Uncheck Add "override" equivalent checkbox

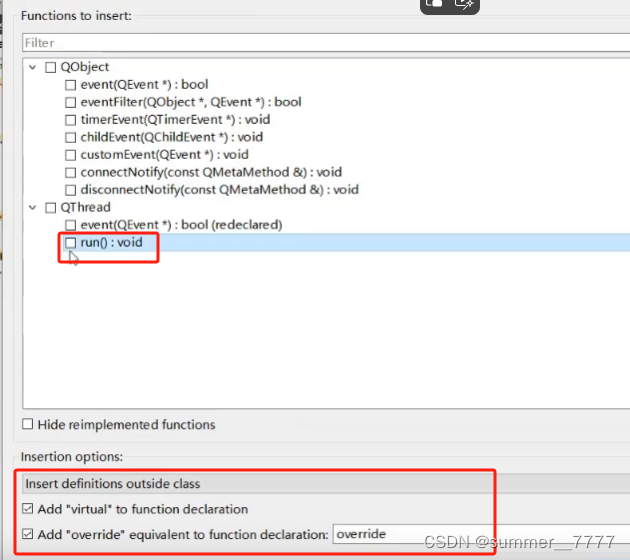click(28, 534)
